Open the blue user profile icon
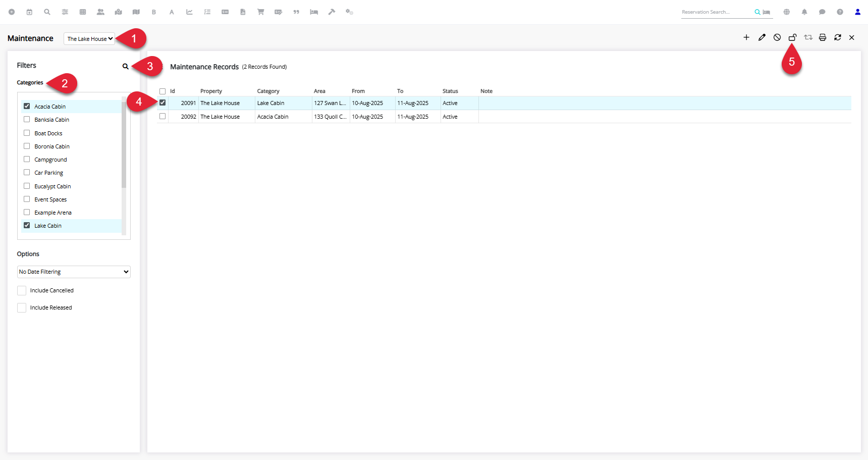 point(857,12)
